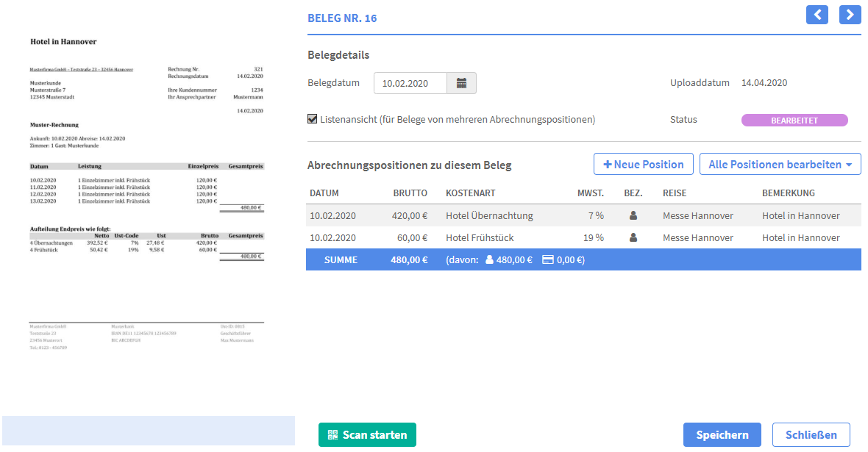Save the receipt with Speichern

tap(722, 435)
